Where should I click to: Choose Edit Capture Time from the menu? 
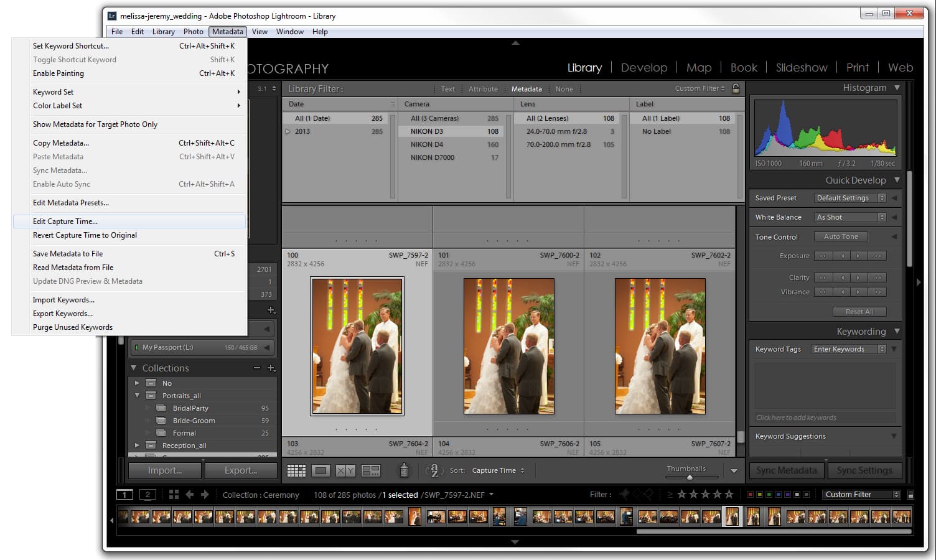65,221
